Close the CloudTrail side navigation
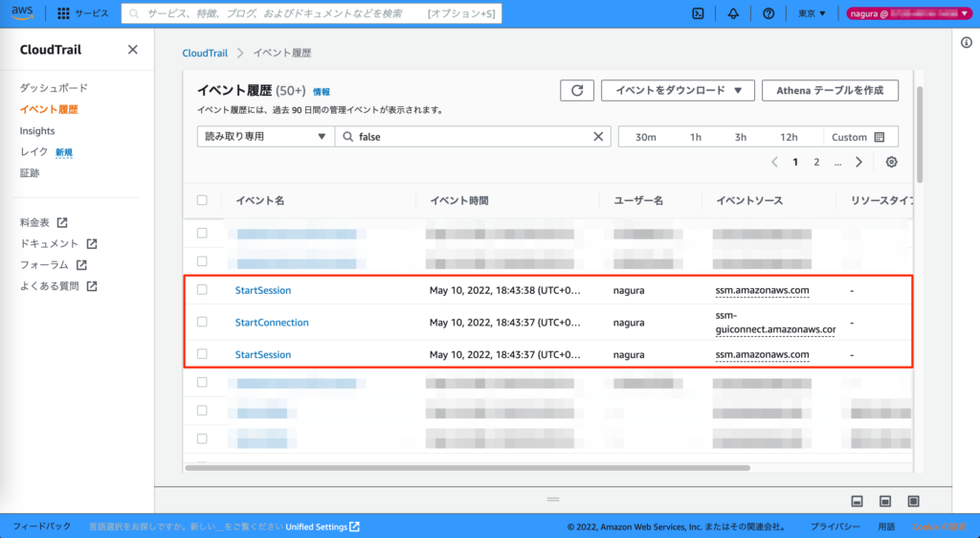Viewport: 980px width, 538px height. tap(132, 50)
